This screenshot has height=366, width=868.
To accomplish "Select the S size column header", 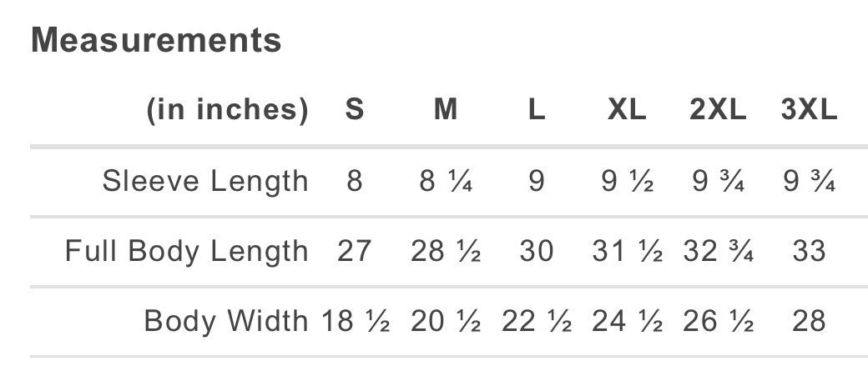I will (x=354, y=109).
